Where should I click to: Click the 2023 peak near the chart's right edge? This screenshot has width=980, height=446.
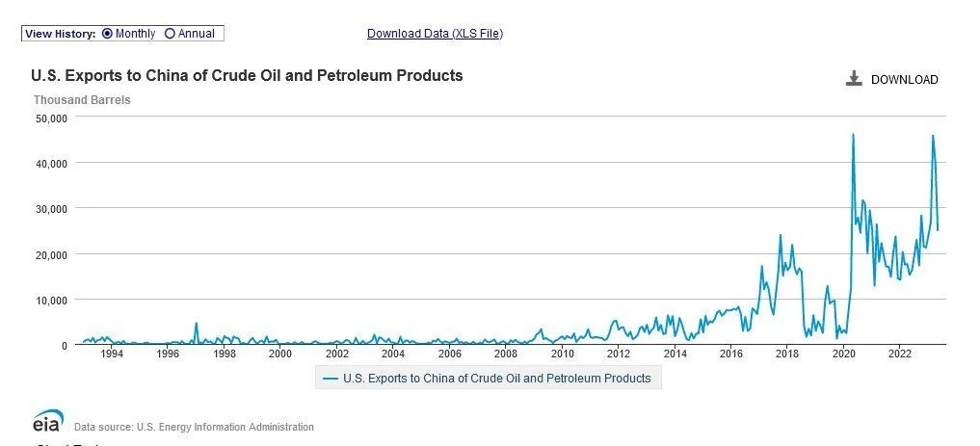(x=932, y=136)
